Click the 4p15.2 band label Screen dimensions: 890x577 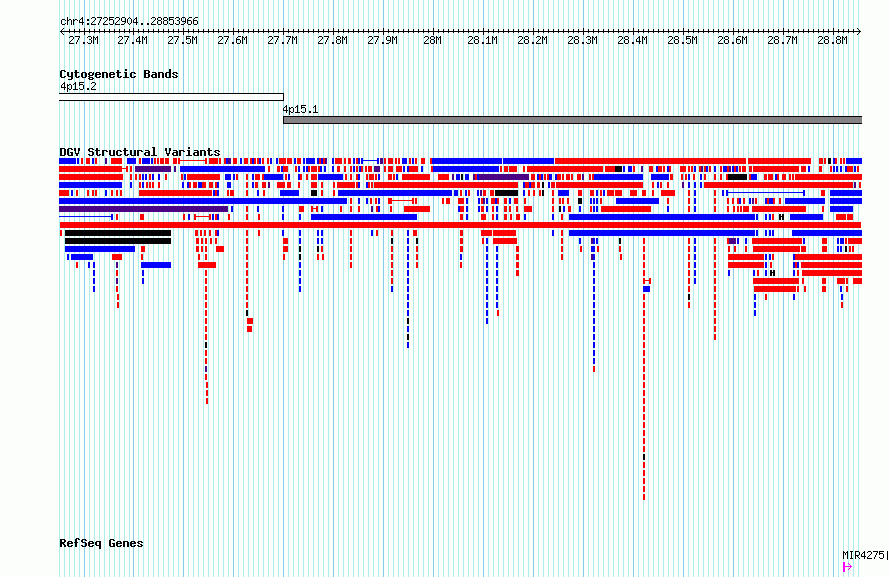point(78,87)
